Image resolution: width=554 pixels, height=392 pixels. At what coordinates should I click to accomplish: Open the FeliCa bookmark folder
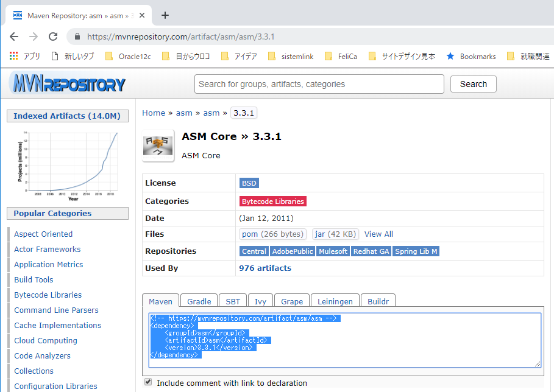(x=341, y=56)
